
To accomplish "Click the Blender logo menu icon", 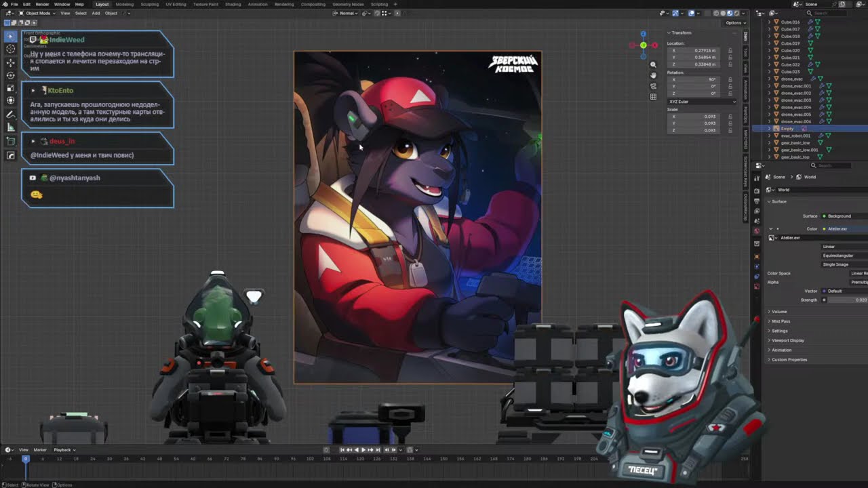I will [5, 4].
